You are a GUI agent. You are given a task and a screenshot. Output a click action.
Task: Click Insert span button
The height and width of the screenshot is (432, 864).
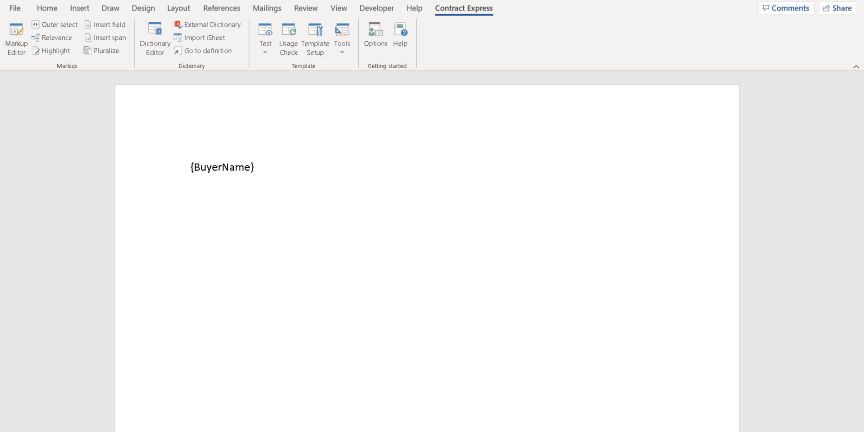click(105, 37)
